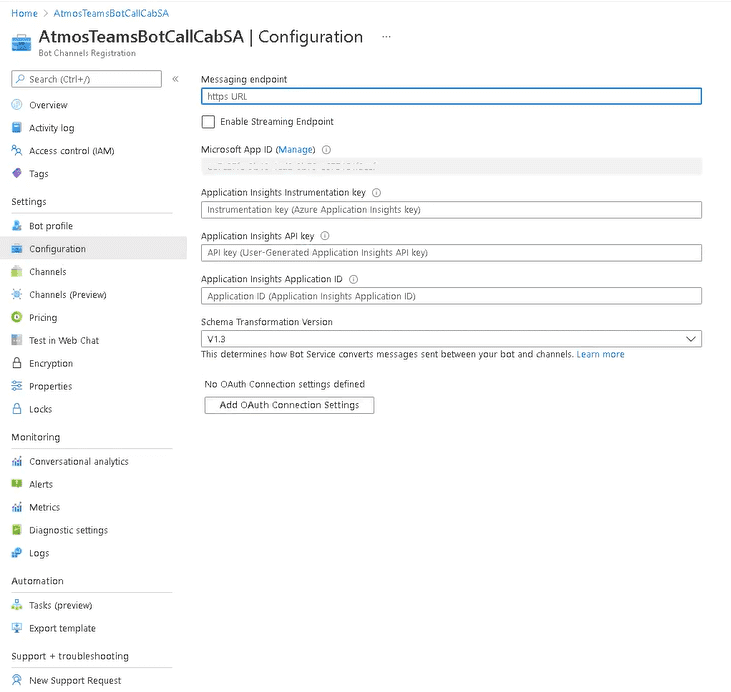731x692 pixels.
Task: Click the Diagnostic settings icon
Action: pos(17,531)
